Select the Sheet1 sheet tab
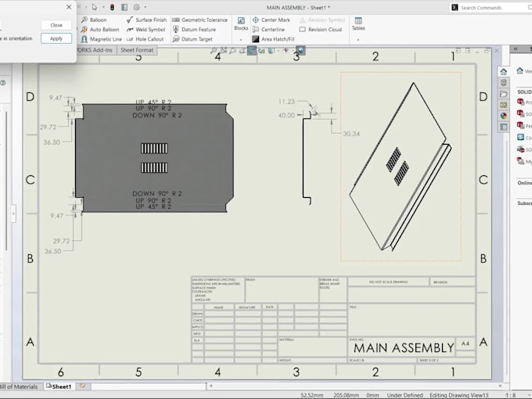Viewport: 532px width, 399px height. tap(59, 386)
